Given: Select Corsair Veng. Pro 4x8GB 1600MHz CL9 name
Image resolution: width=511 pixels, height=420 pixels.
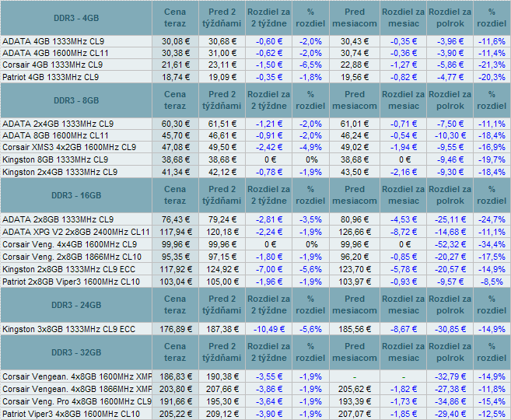Looking at the screenshot, I should click(x=77, y=401).
